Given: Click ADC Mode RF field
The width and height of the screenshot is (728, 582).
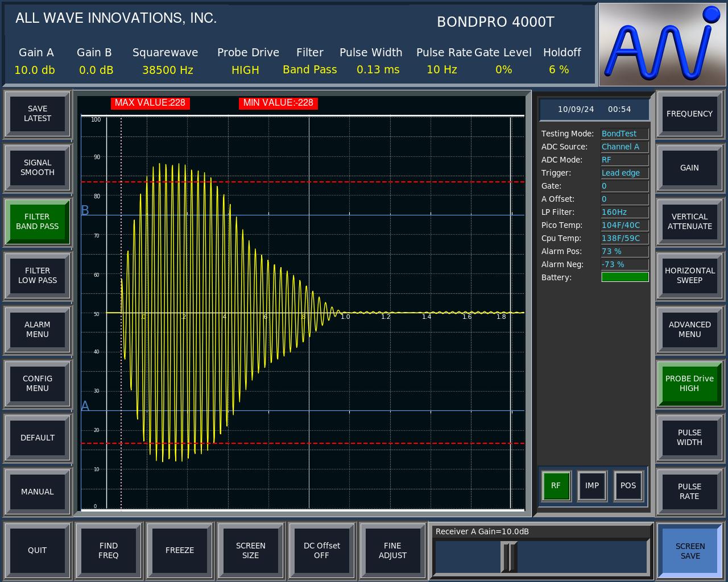Looking at the screenshot, I should [624, 160].
